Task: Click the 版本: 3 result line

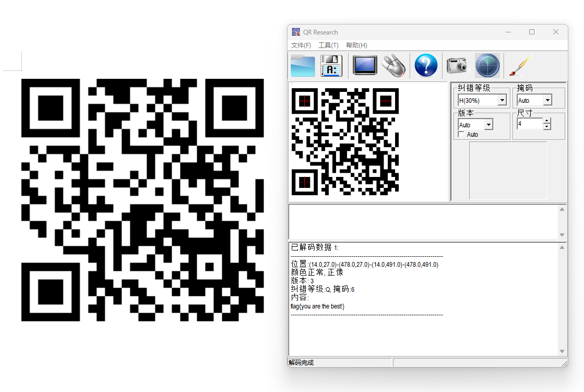Action: (302, 281)
